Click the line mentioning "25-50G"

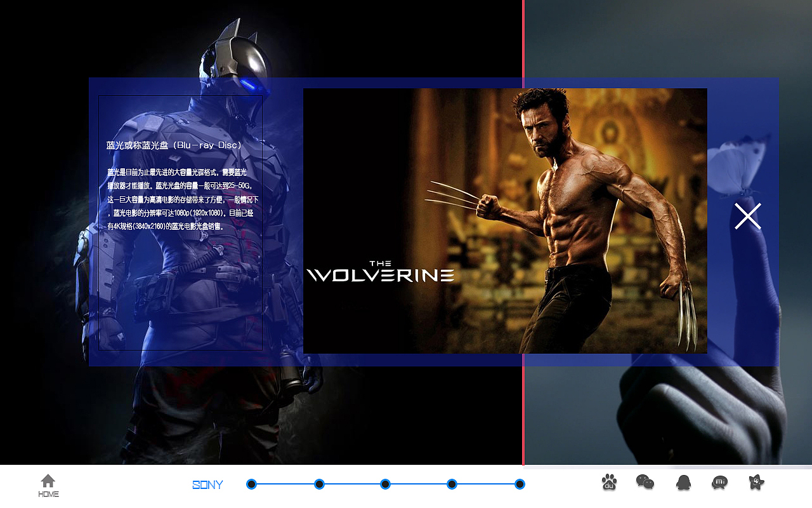[x=180, y=186]
